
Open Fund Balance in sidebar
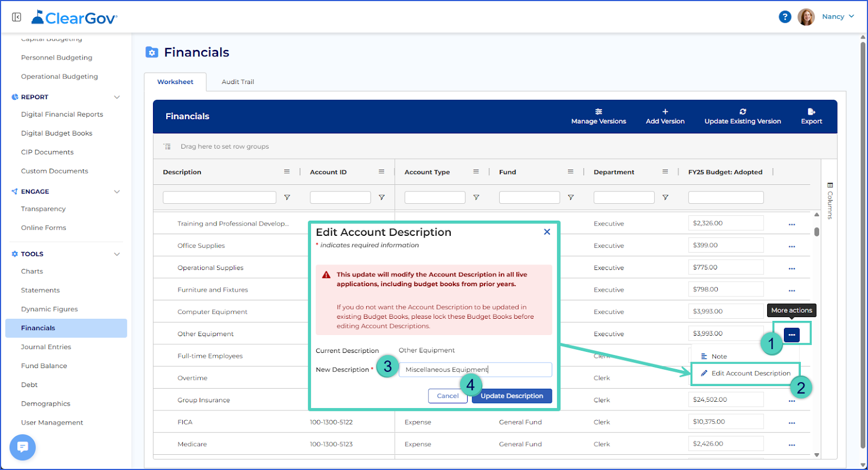(x=44, y=366)
